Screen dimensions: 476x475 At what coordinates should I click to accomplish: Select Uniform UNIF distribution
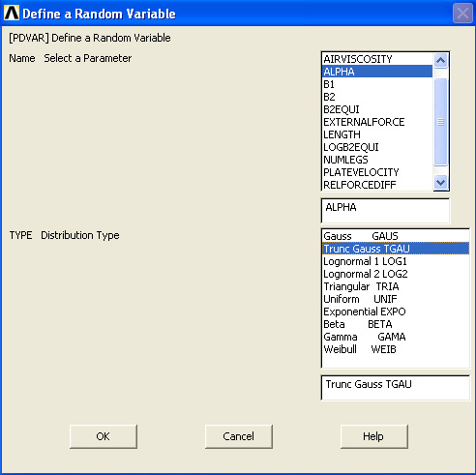pos(396,299)
